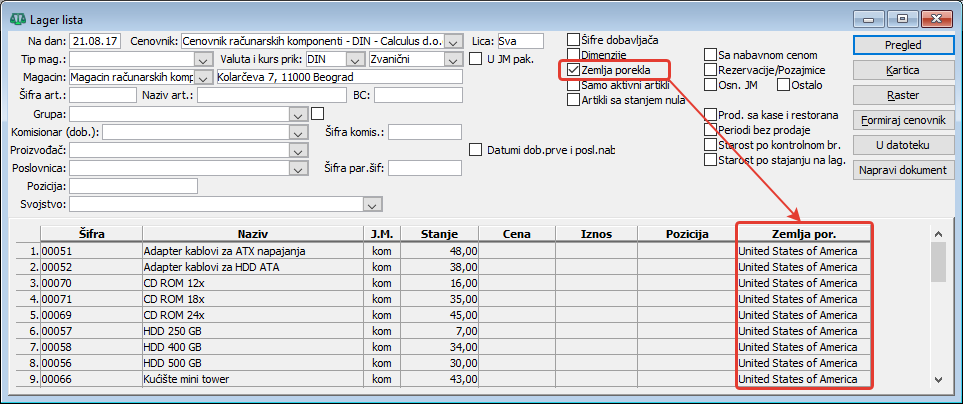The image size is (963, 404).
Task: Click the J.M. column header
Action: 382,234
